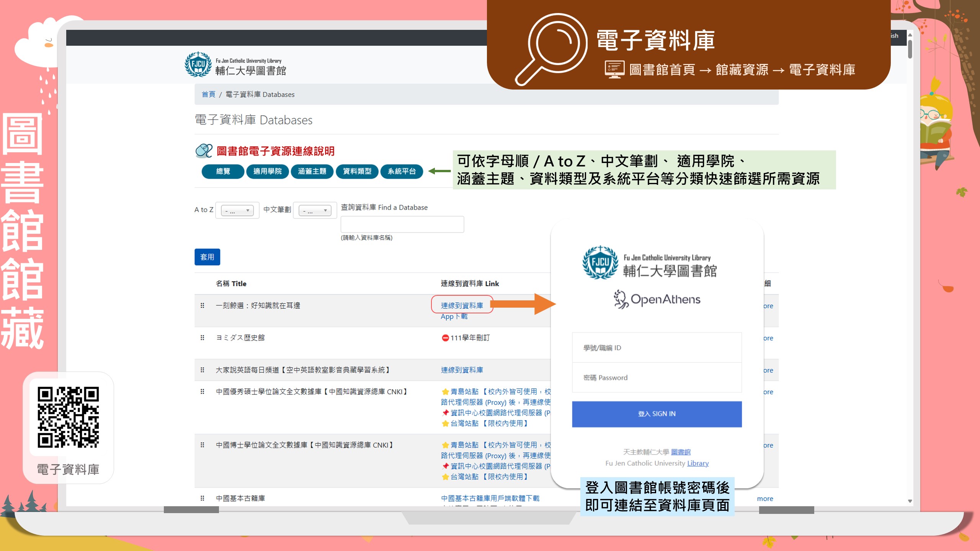The height and width of the screenshot is (551, 980).
Task: Click drag handle of 大家說英語每日頻道 row
Action: point(202,370)
